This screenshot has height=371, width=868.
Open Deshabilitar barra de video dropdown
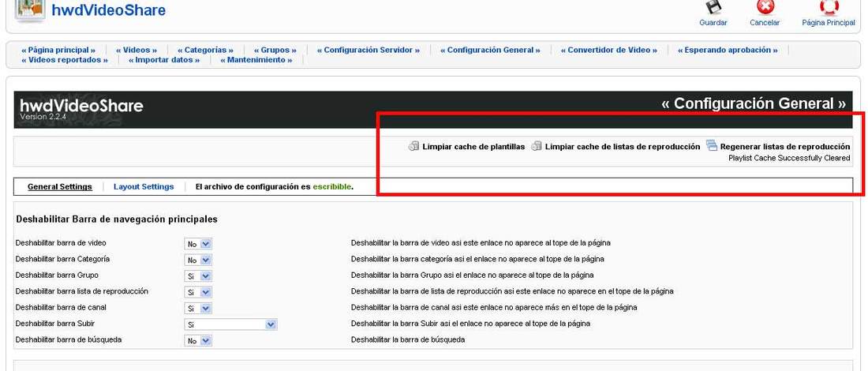[x=197, y=244]
